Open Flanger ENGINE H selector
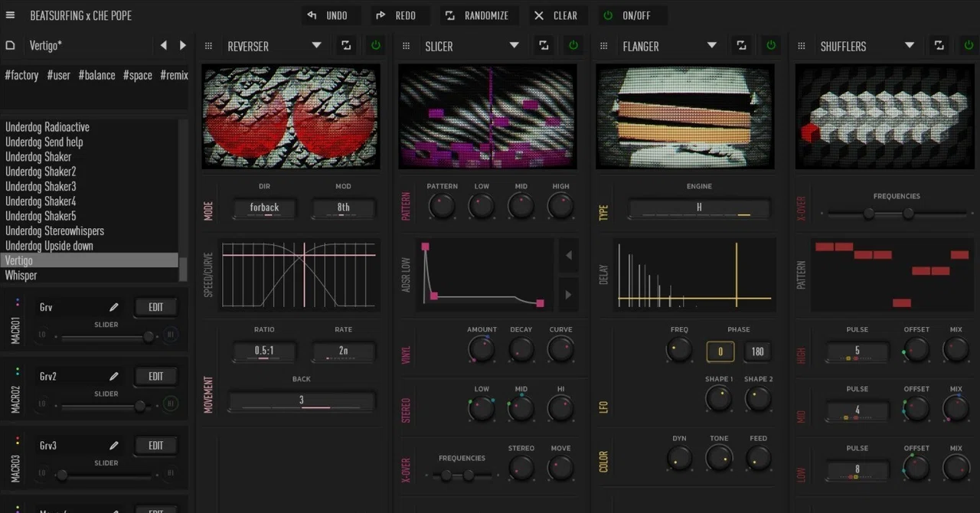This screenshot has width=980, height=513. pyautogui.click(x=699, y=208)
